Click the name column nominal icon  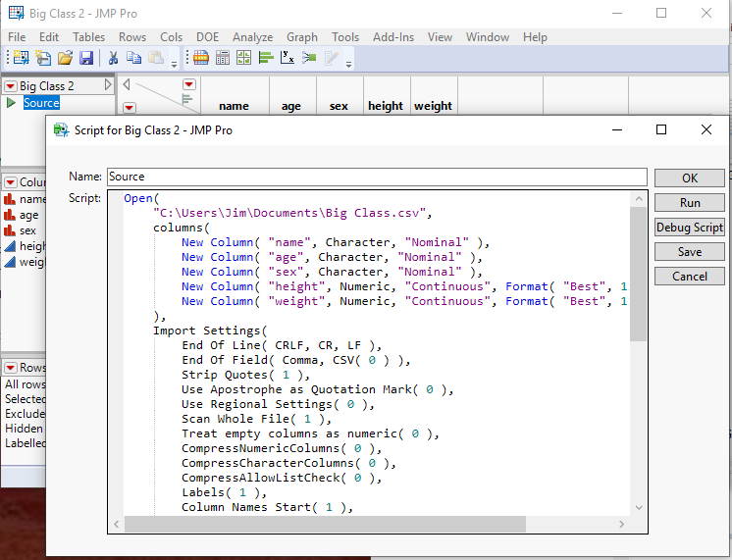coord(10,199)
